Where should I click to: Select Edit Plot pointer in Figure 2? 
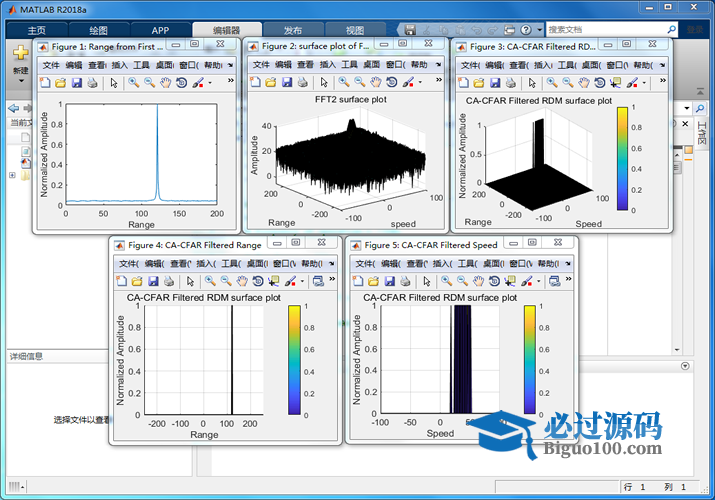point(324,82)
